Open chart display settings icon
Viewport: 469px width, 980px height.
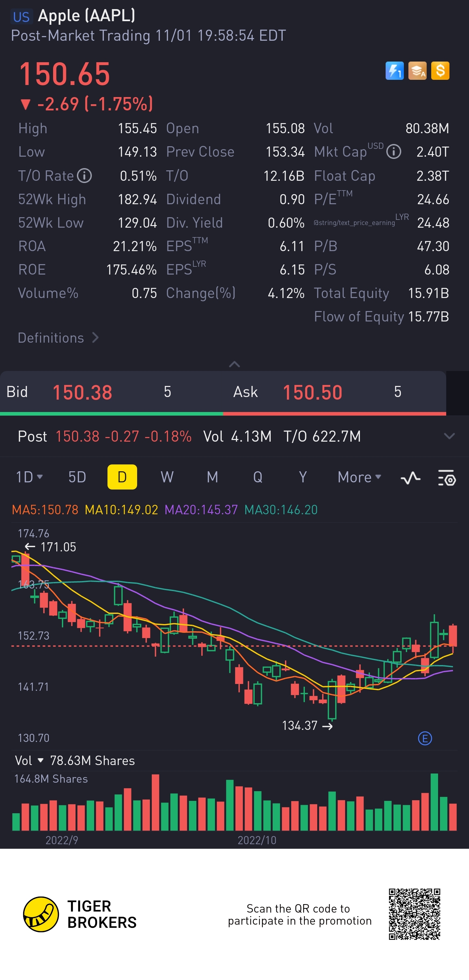click(x=447, y=477)
